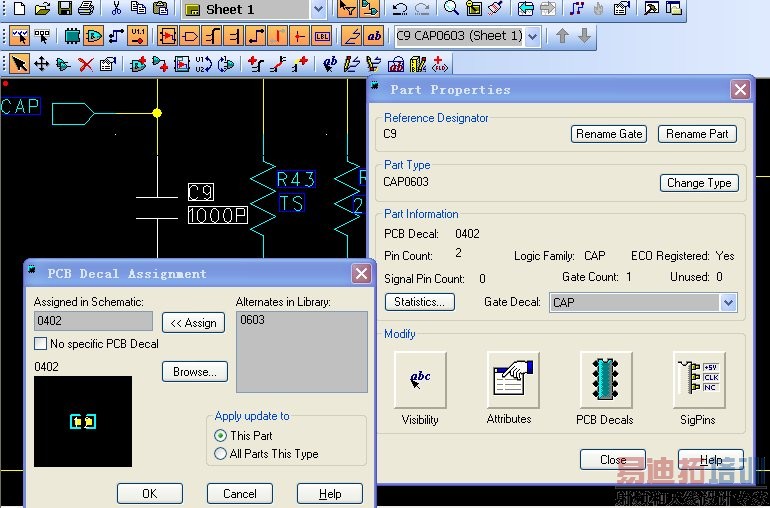Open Attributes from the Modify section

click(513, 380)
